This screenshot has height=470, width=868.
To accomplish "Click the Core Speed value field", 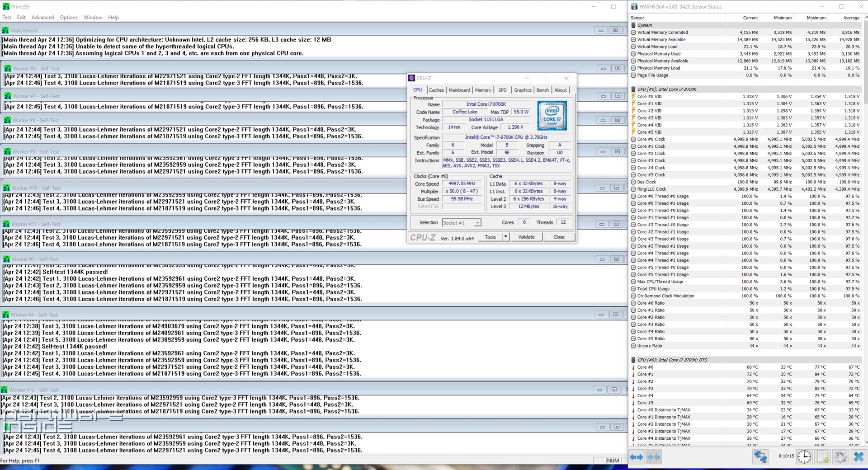I will click(x=462, y=183).
